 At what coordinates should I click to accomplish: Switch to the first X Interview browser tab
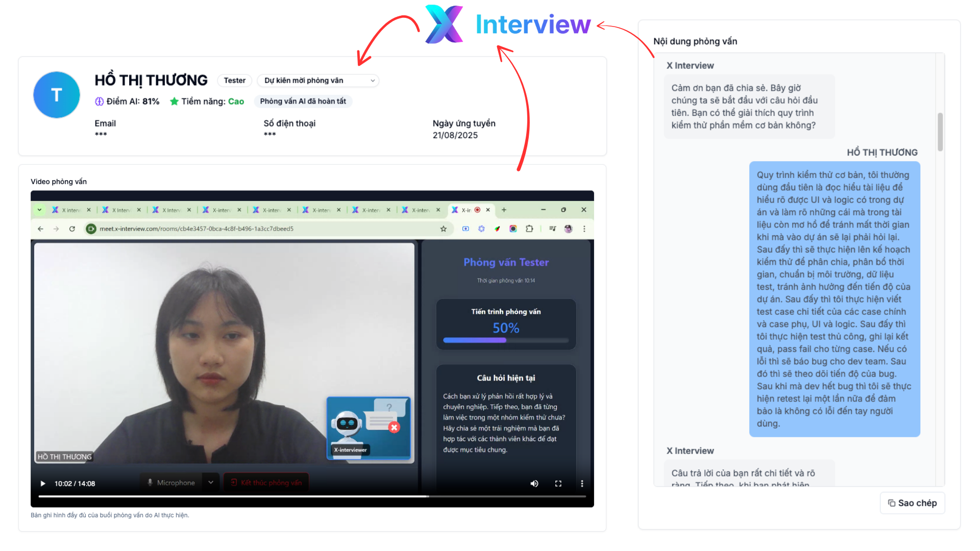click(x=70, y=210)
